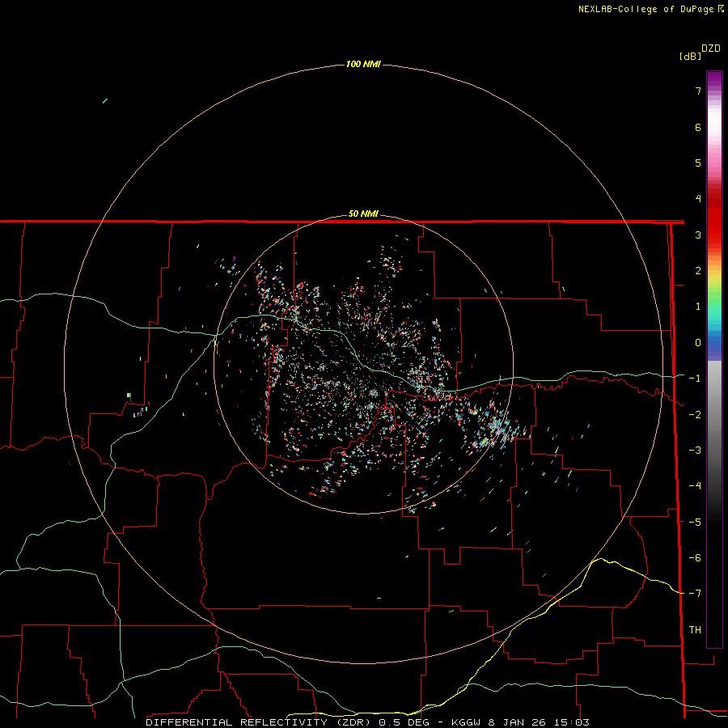This screenshot has width=728, height=728.
Task: Click the scale label '4'
Action: pyautogui.click(x=698, y=199)
